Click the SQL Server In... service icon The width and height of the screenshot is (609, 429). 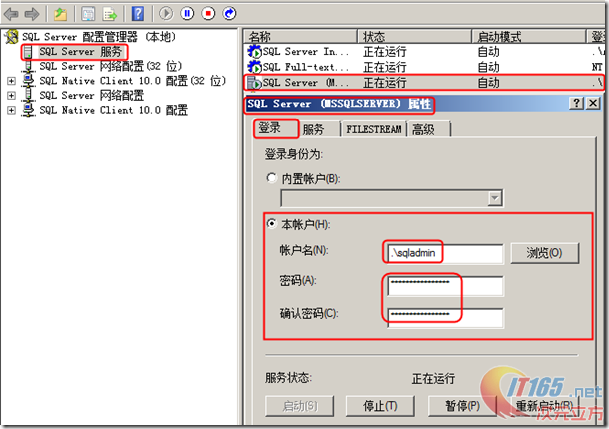[x=254, y=52]
